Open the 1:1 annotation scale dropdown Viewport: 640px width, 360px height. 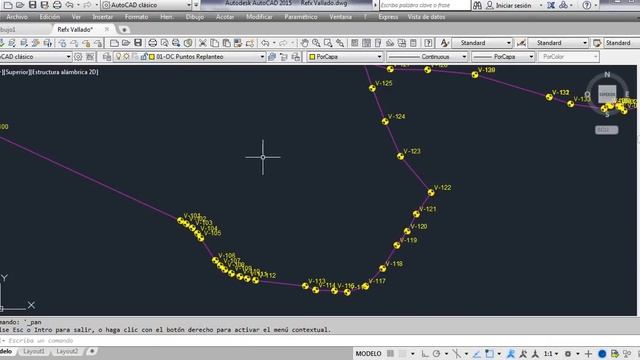point(551,353)
